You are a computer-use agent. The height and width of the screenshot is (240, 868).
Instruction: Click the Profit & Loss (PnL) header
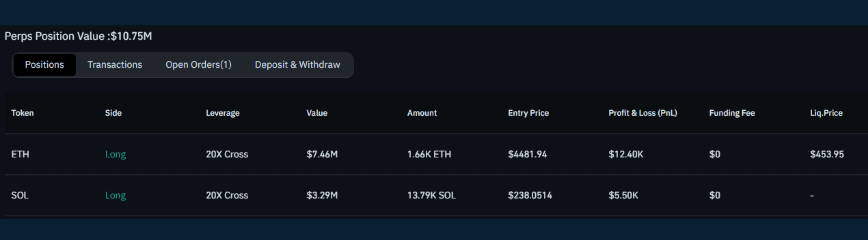pyautogui.click(x=643, y=113)
